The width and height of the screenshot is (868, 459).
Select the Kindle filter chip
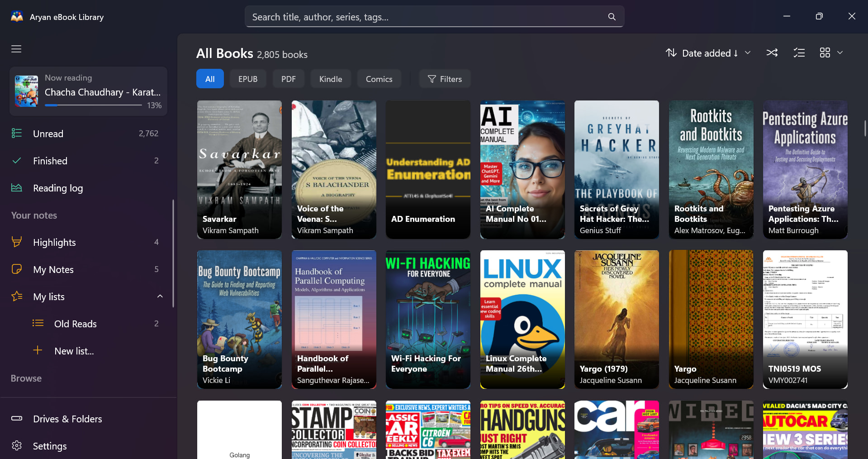pyautogui.click(x=331, y=79)
